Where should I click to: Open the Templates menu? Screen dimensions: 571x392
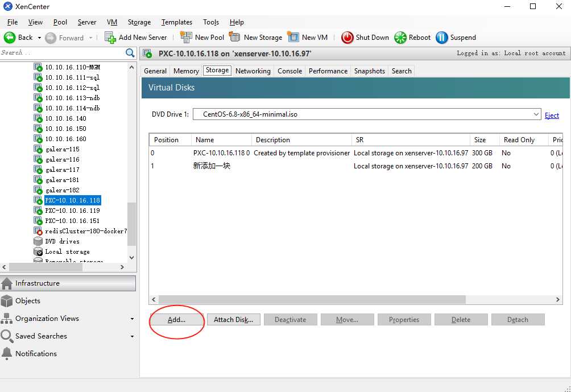[x=177, y=22]
